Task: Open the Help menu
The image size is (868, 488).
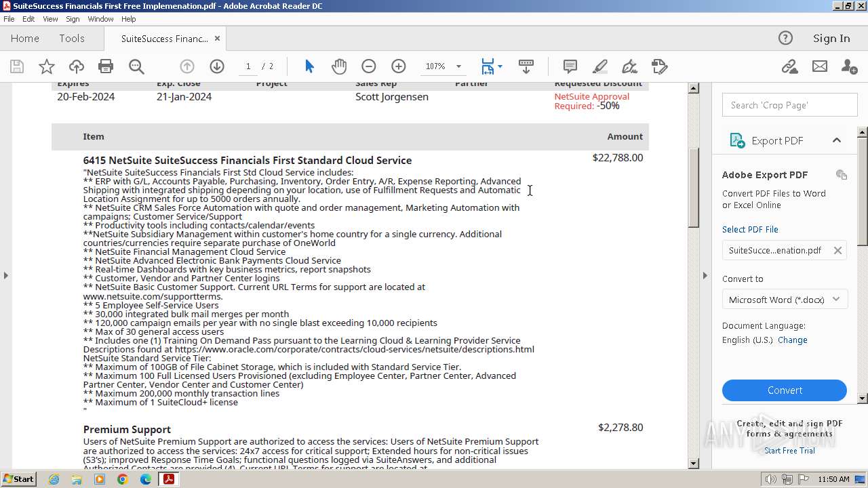Action: [128, 19]
